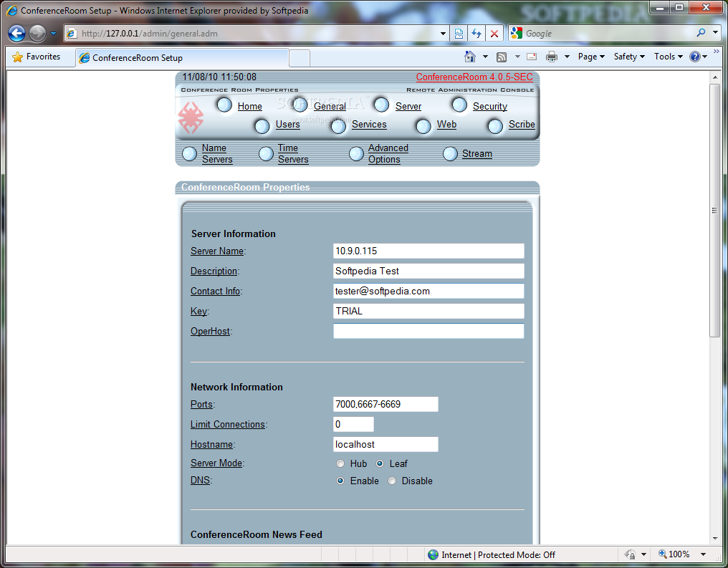Viewport: 728px width, 568px height.
Task: Print the page with Printer icon
Action: tap(552, 57)
